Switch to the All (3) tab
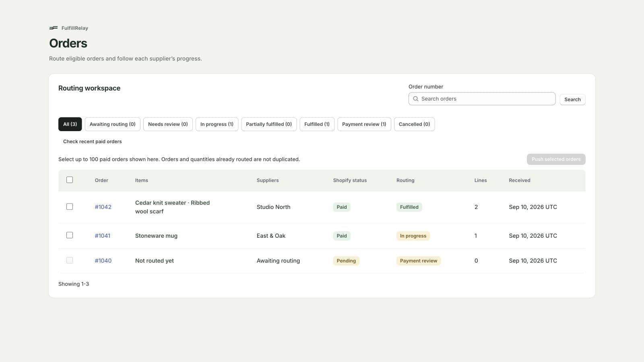This screenshot has height=362, width=644. pyautogui.click(x=70, y=124)
